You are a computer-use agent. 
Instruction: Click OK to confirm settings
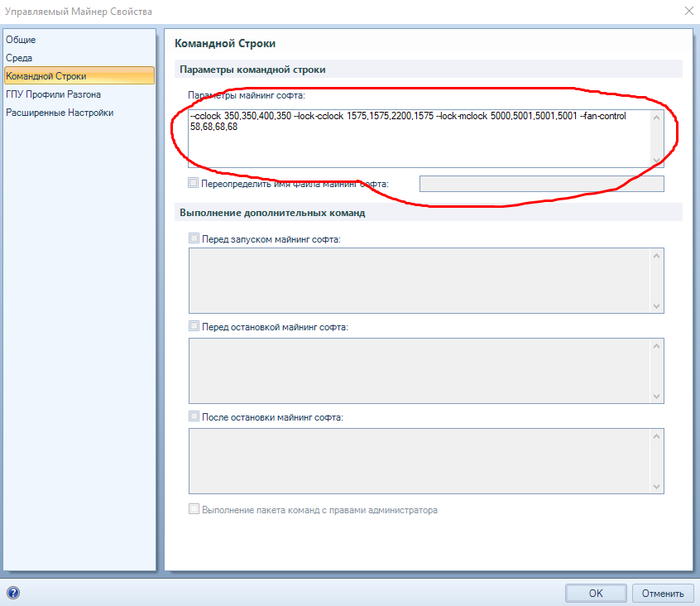click(x=596, y=593)
